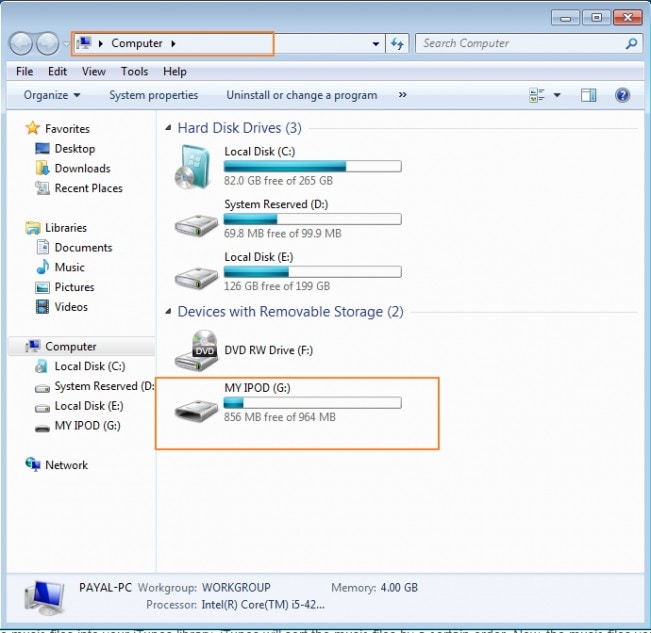Open Recent Places under Favorites
The image size is (651, 633).
point(88,188)
